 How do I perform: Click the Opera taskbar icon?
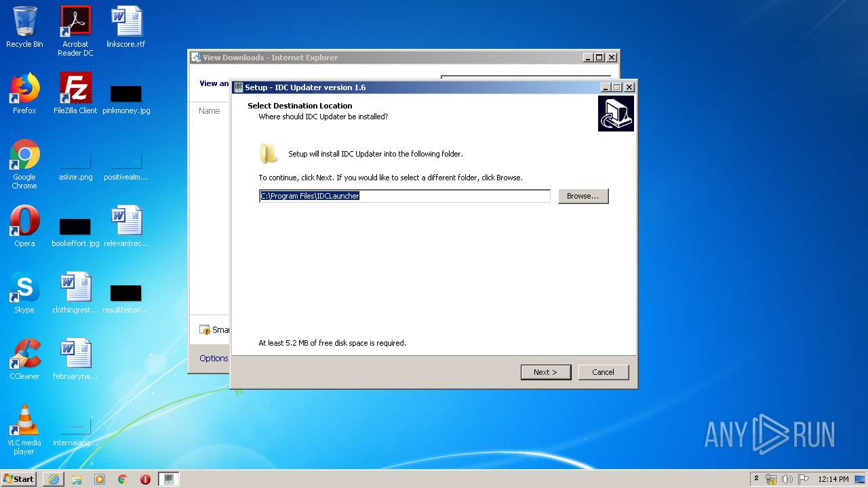[145, 479]
